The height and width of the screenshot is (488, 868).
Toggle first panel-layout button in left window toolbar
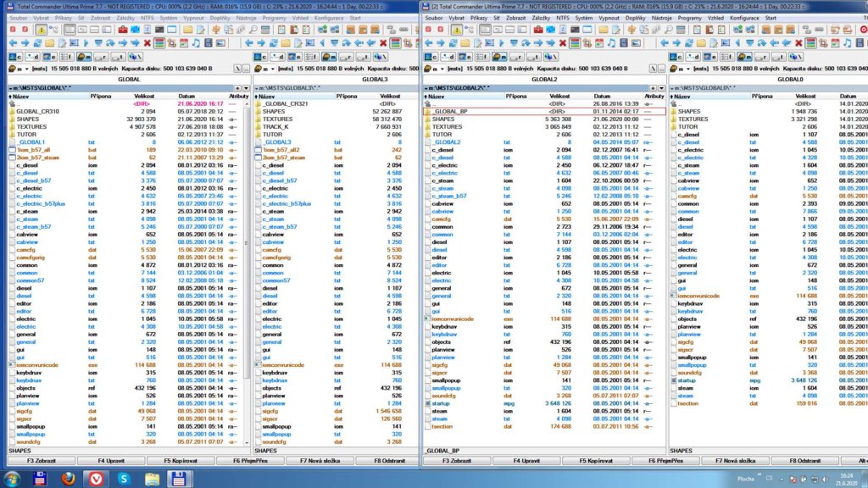pos(70,30)
